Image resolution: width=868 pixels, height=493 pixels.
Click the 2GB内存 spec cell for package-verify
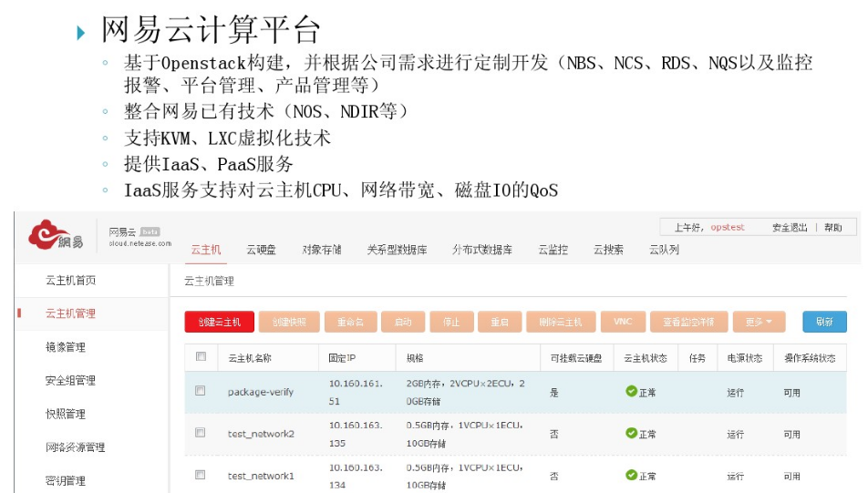466,392
